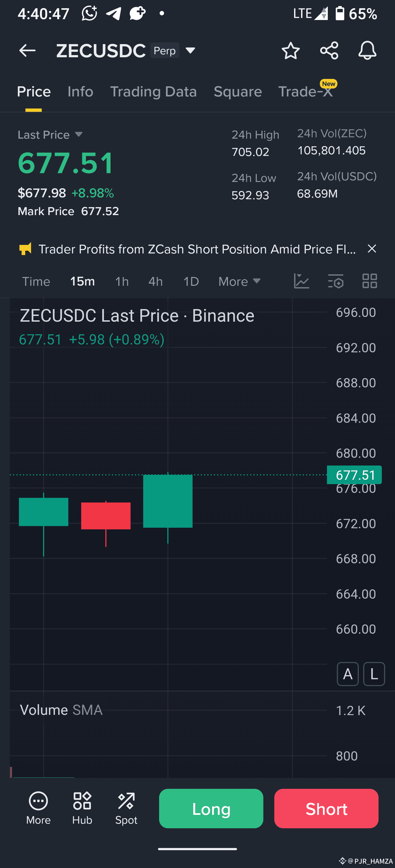Toggle auto scale A button
Screen dimensions: 395x868
pos(348,674)
